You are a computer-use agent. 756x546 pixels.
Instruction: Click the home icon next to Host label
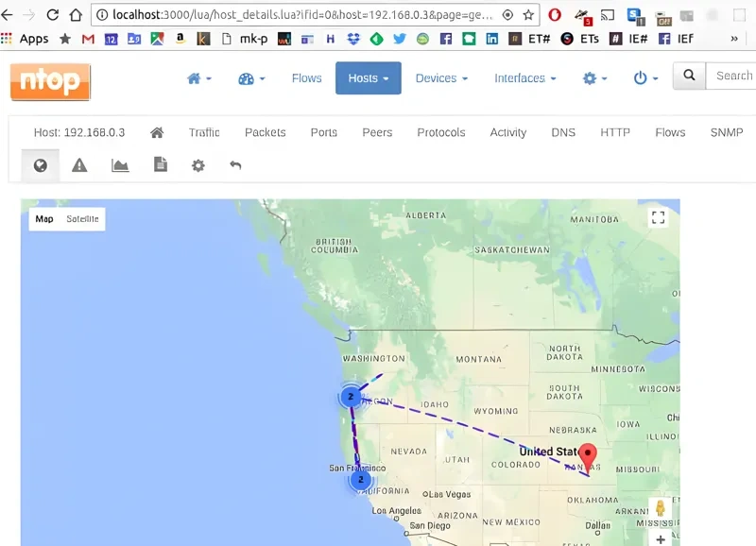pyautogui.click(x=157, y=132)
